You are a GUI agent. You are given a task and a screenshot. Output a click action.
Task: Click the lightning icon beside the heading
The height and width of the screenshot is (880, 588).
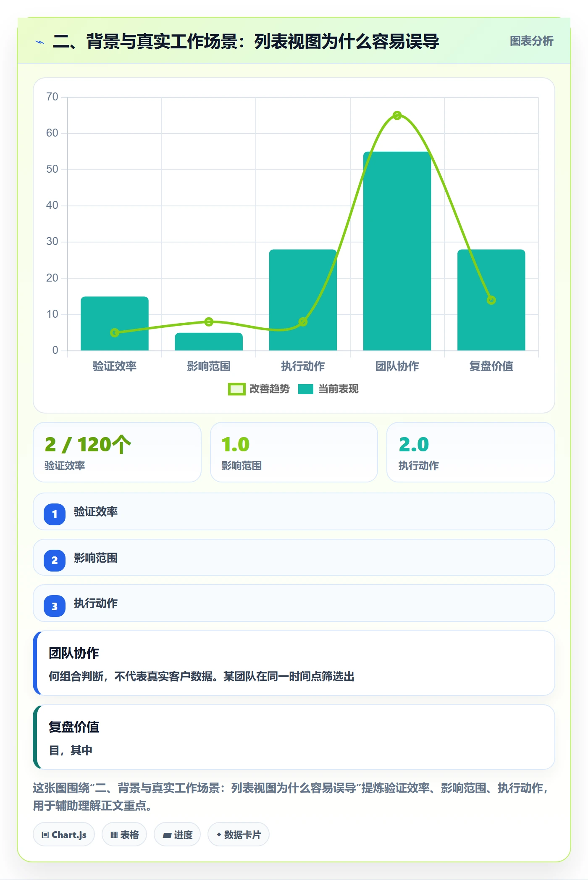40,42
